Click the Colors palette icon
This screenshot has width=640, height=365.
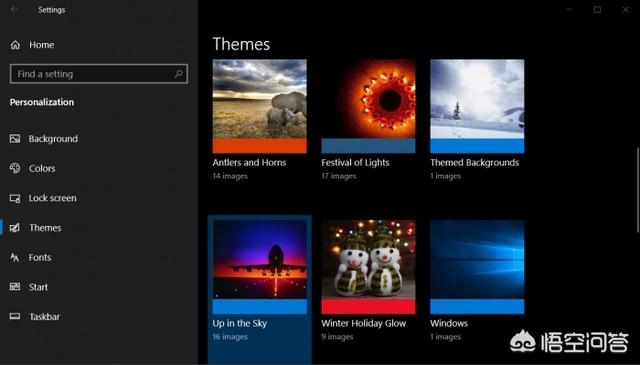coord(15,168)
